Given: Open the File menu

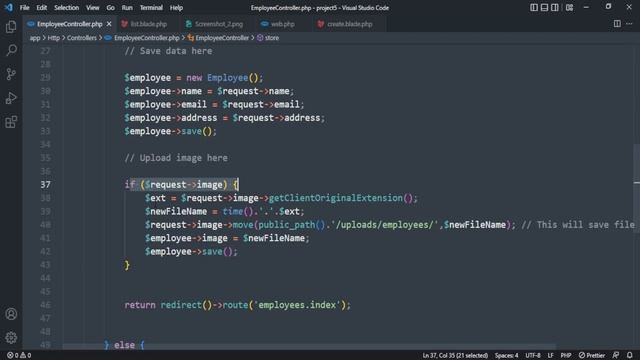Looking at the screenshot, I should pos(24,7).
